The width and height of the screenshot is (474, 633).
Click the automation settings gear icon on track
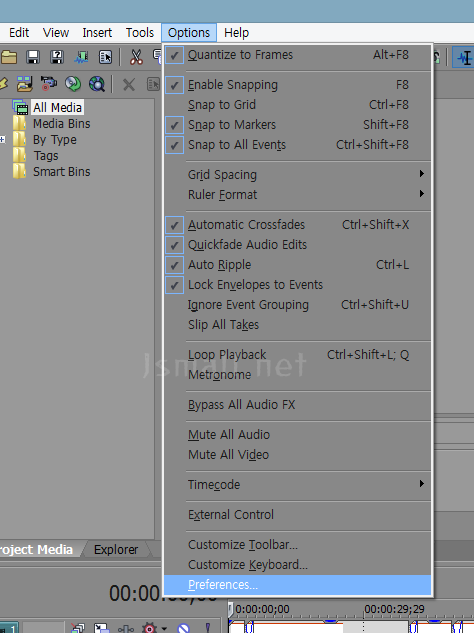pos(149,628)
